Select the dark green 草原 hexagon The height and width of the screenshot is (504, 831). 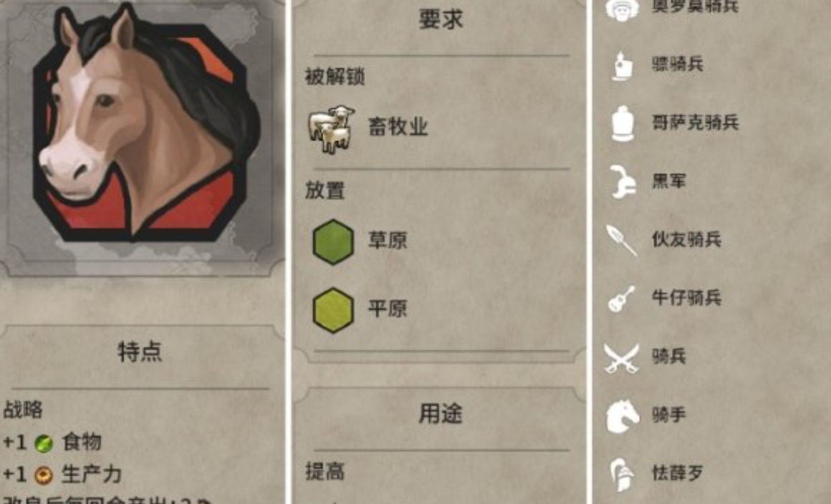point(333,242)
